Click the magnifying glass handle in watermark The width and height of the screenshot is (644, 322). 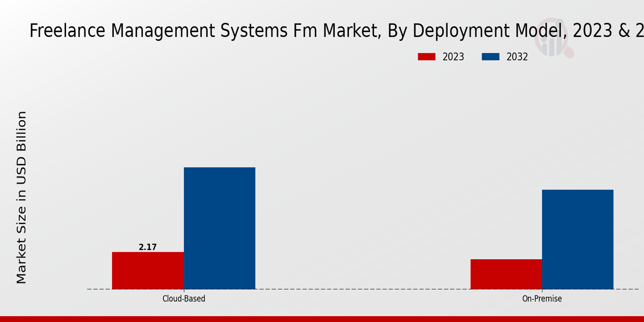(569, 53)
